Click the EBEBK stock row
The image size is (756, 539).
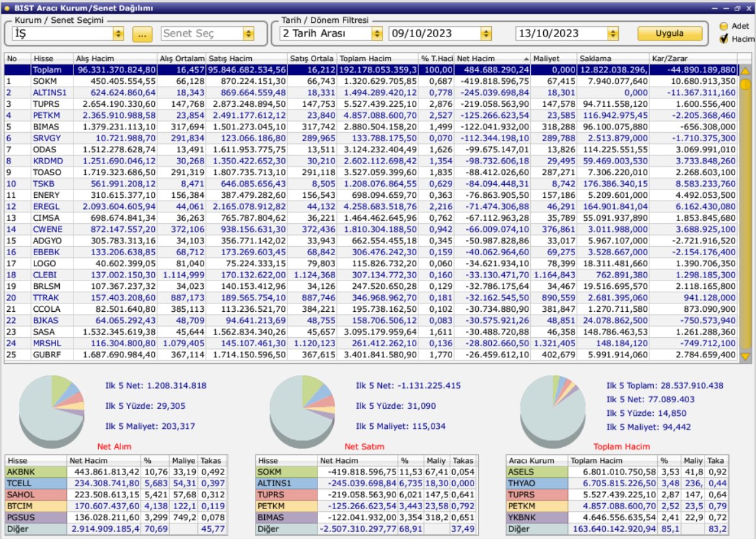[x=371, y=252]
